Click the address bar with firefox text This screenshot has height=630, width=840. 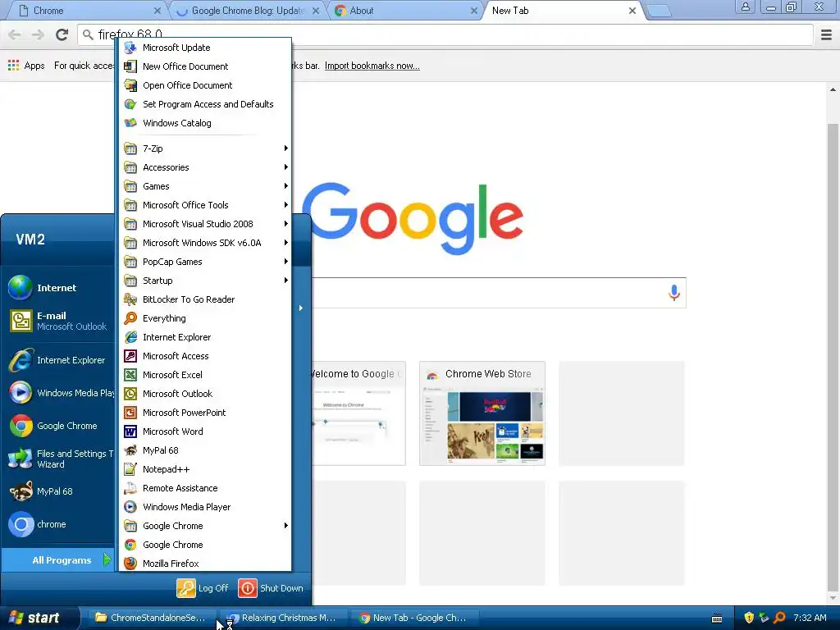click(x=445, y=35)
